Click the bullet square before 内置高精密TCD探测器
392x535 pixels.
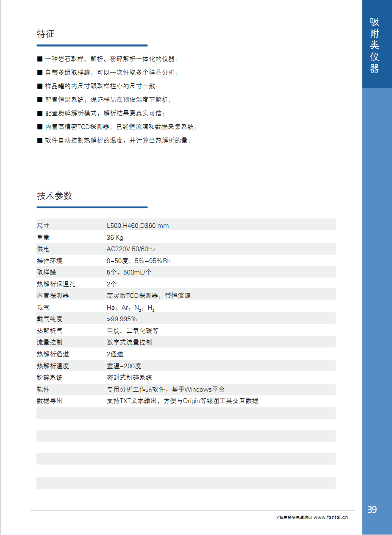pyautogui.click(x=39, y=127)
